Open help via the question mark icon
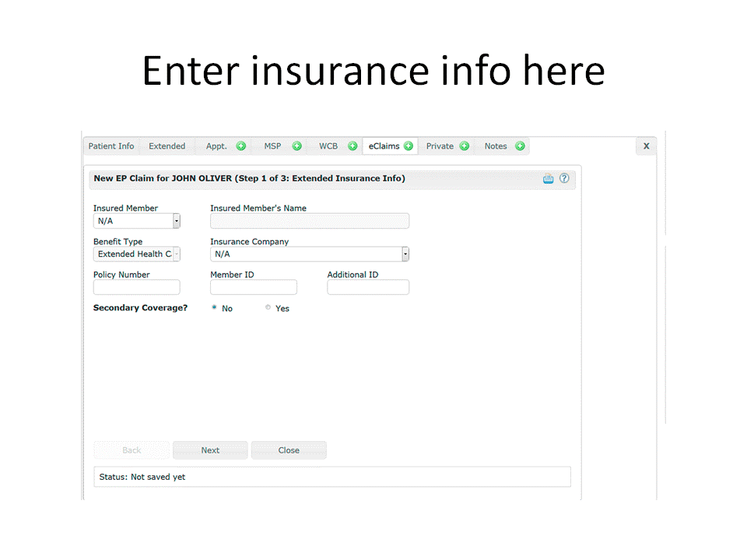 [564, 178]
